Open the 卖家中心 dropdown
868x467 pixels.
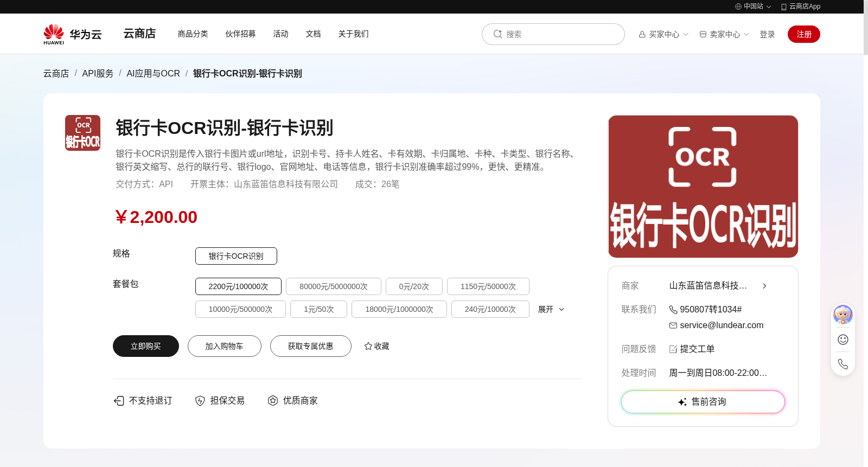724,34
